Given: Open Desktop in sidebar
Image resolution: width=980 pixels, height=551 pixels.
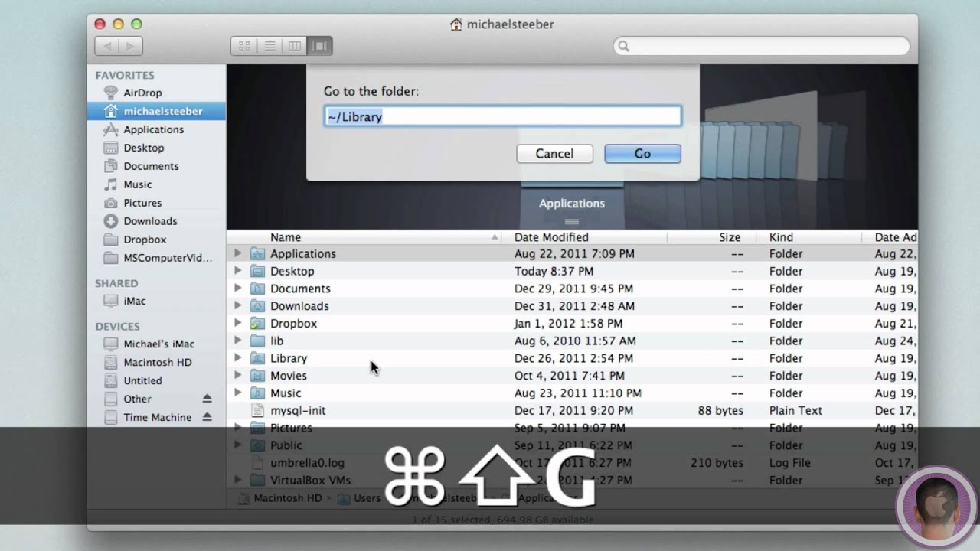Looking at the screenshot, I should click(143, 148).
